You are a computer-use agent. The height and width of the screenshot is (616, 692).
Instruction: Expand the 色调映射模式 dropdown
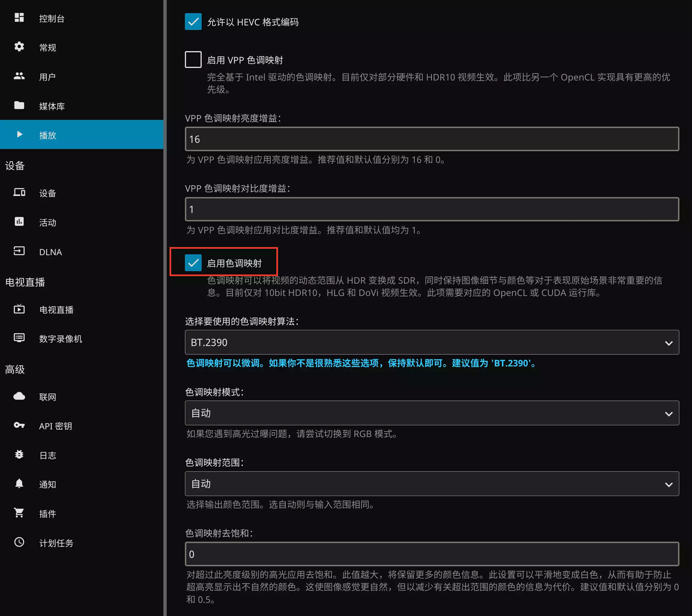click(x=432, y=413)
